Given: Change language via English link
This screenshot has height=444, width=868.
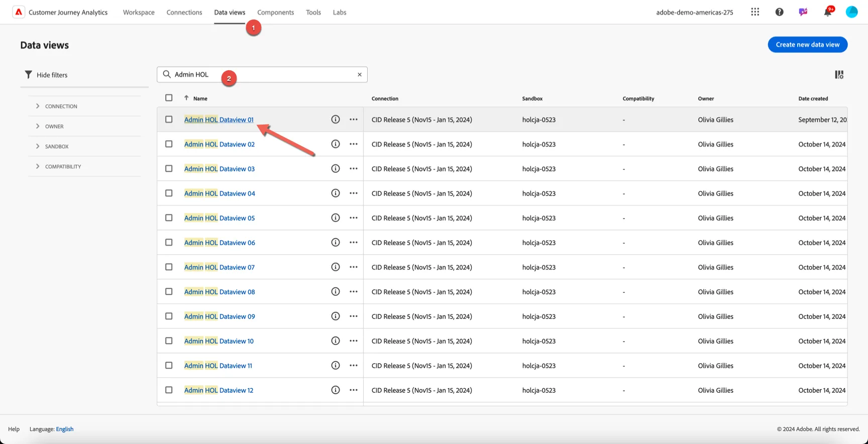Looking at the screenshot, I should pos(65,429).
